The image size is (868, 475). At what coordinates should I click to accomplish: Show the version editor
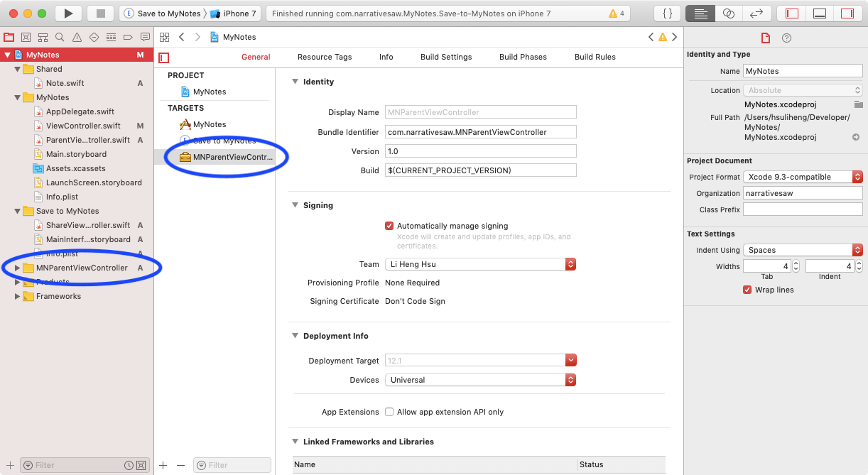756,13
